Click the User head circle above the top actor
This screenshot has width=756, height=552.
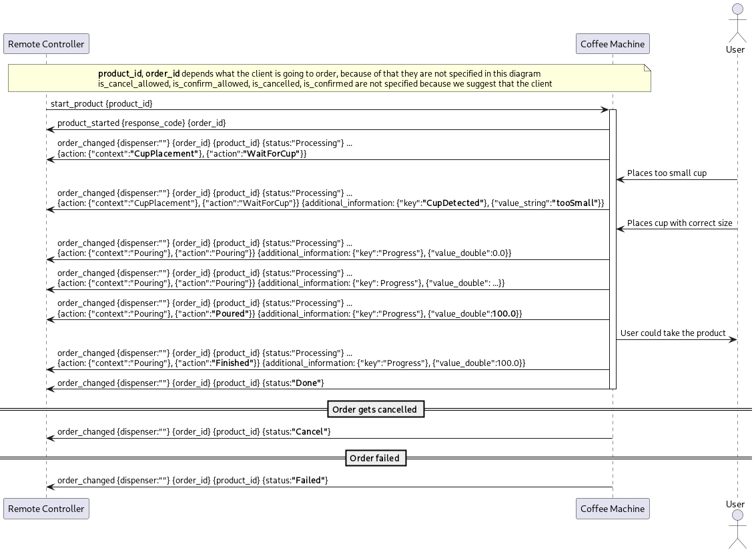736,10
